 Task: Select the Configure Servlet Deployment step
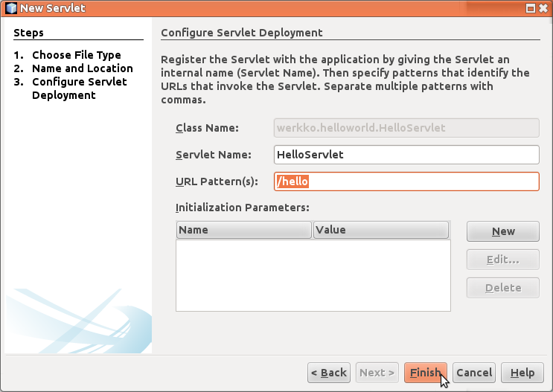click(79, 89)
